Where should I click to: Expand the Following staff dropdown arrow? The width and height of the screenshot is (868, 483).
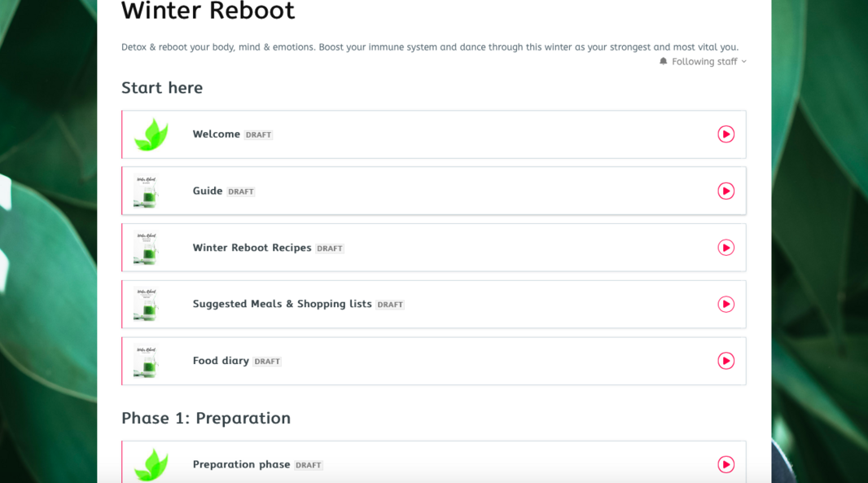tap(743, 62)
